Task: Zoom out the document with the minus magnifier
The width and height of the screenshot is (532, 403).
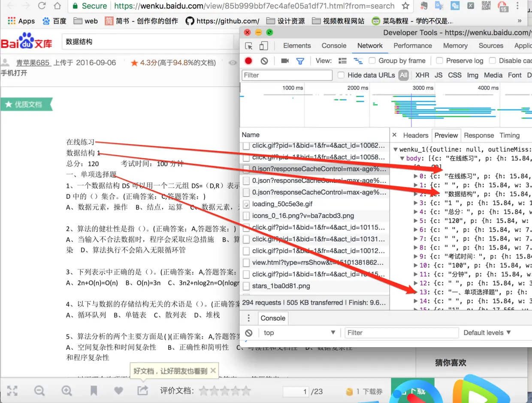Action: [39, 391]
